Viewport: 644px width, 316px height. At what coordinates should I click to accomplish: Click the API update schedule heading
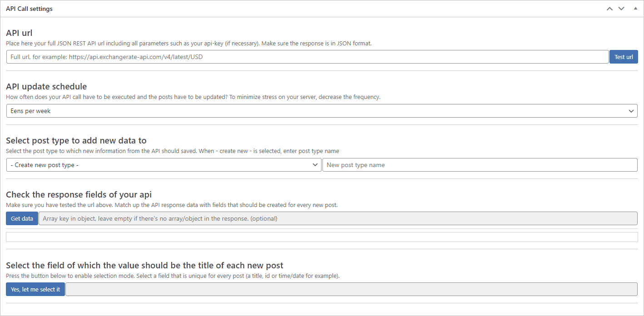46,86
